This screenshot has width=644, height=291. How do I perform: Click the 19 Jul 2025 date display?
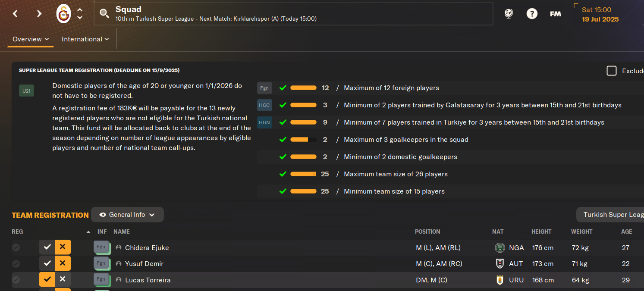600,19
